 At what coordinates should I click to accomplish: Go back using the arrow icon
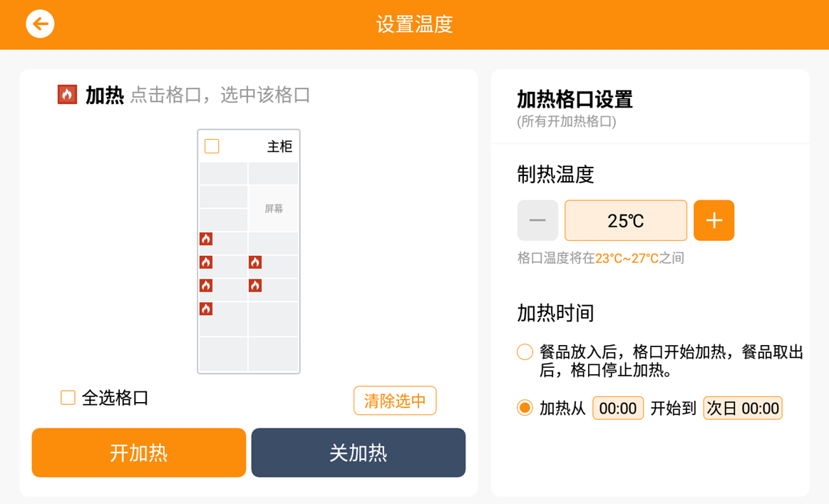(40, 24)
